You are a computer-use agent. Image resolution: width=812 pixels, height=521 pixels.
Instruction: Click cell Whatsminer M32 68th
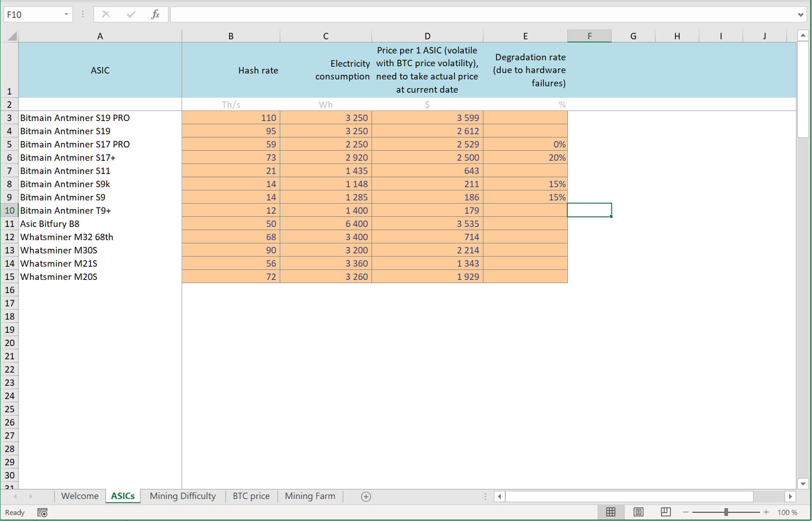click(100, 237)
